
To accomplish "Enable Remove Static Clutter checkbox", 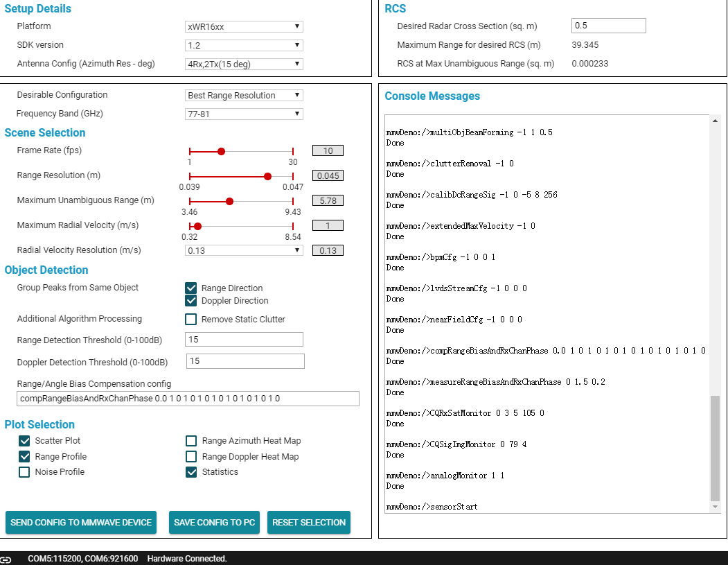I will point(190,319).
